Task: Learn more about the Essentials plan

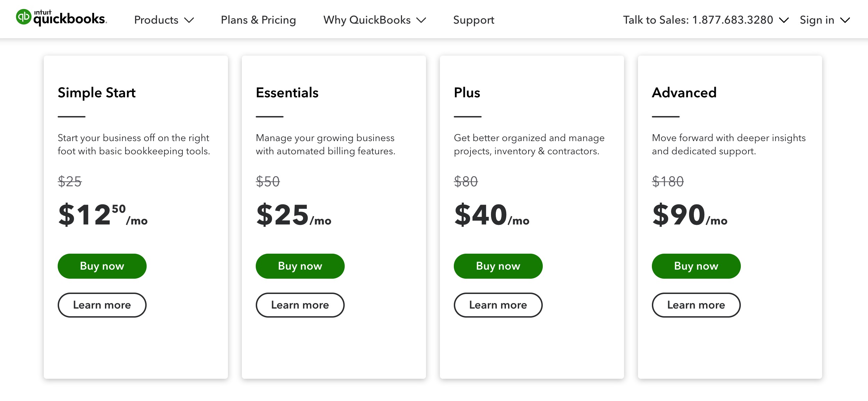Action: tap(300, 305)
